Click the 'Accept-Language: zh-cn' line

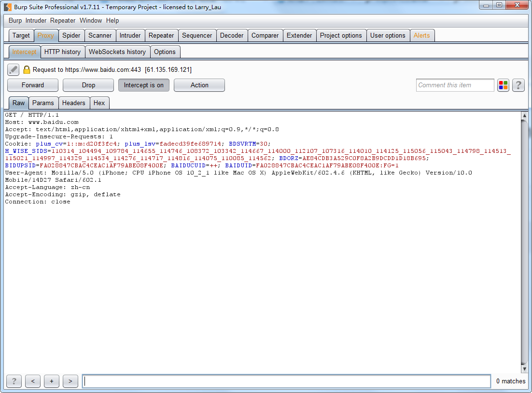pos(47,188)
